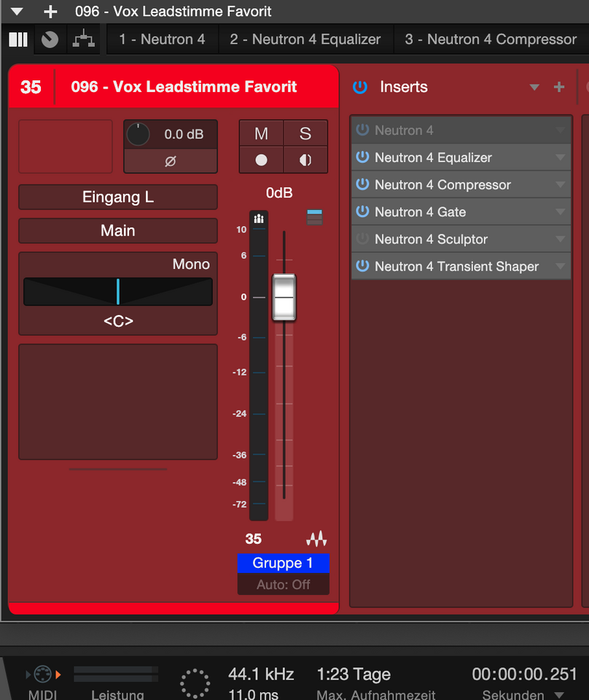Open the 'Eingang L' input selector
Image resolution: width=589 pixels, height=700 pixels.
[x=118, y=197]
